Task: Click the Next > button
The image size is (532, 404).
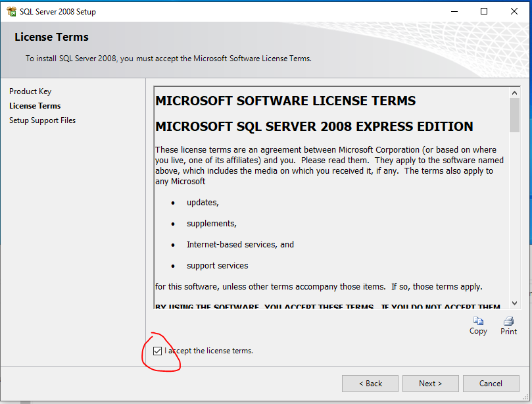Action: [x=430, y=384]
